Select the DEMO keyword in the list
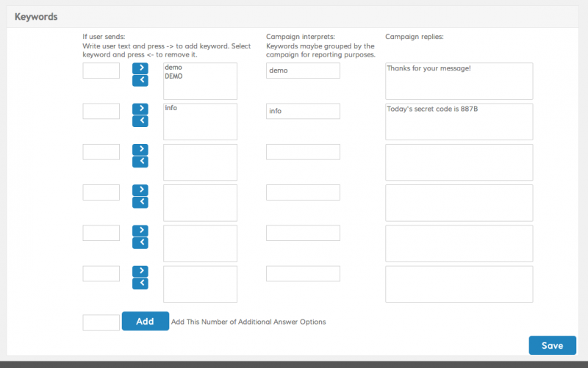588x368 pixels. 174,76
